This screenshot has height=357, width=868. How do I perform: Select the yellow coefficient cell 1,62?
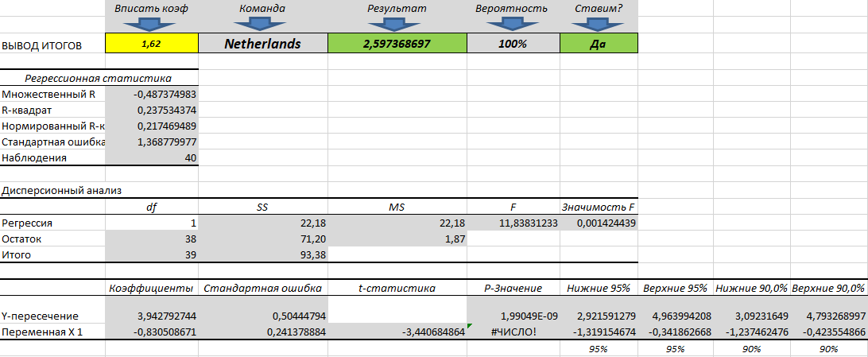[151, 44]
